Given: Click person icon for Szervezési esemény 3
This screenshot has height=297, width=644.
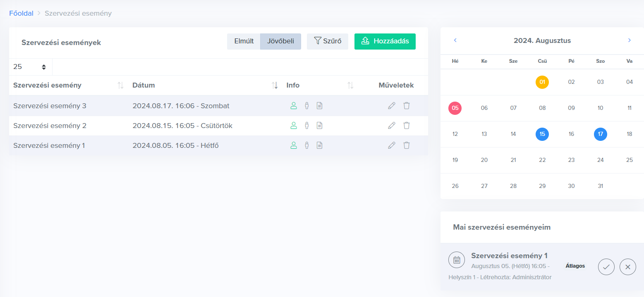Looking at the screenshot, I should 294,106.
